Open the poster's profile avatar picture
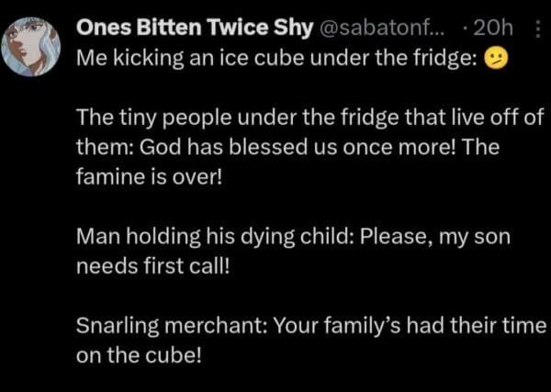This screenshot has width=551, height=392. (x=33, y=47)
